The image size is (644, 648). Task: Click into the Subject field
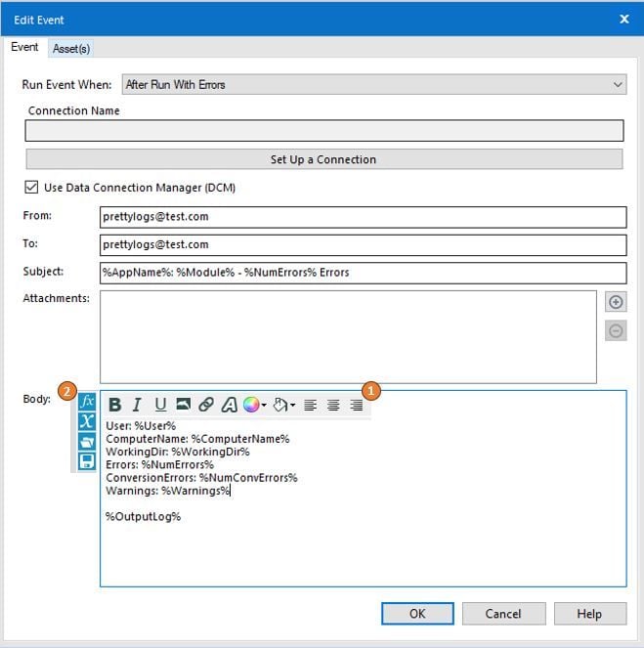pyautogui.click(x=363, y=273)
